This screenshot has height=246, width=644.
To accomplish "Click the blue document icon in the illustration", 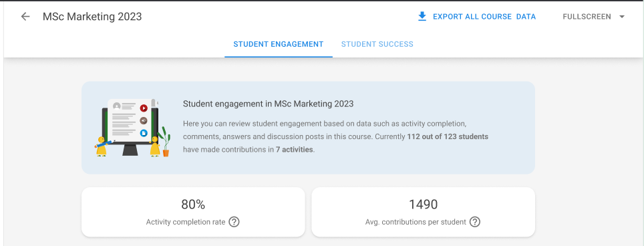I will (144, 132).
